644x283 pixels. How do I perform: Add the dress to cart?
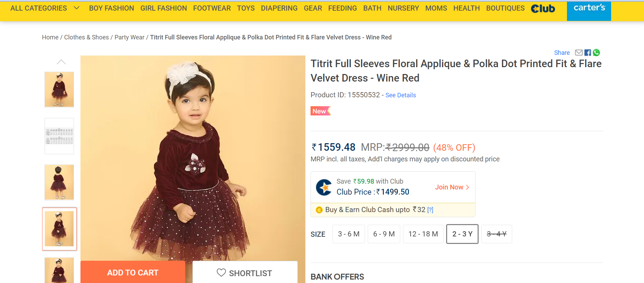pos(133,272)
